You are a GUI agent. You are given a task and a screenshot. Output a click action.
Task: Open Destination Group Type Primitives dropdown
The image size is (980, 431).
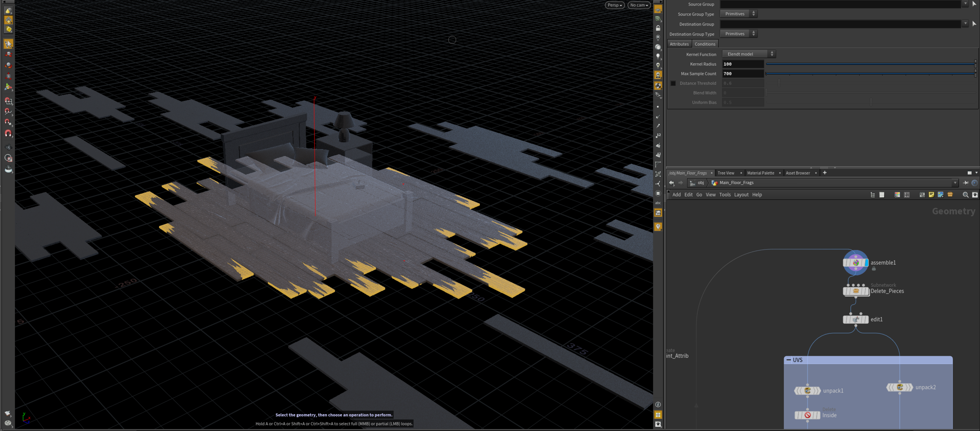[739, 34]
